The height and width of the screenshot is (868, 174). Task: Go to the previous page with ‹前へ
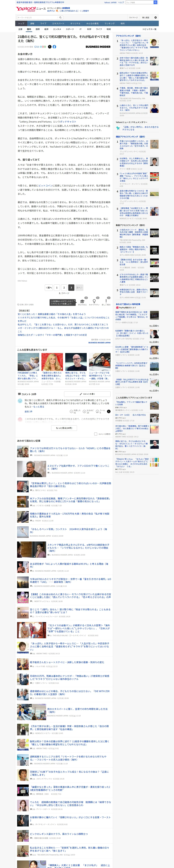49,287
